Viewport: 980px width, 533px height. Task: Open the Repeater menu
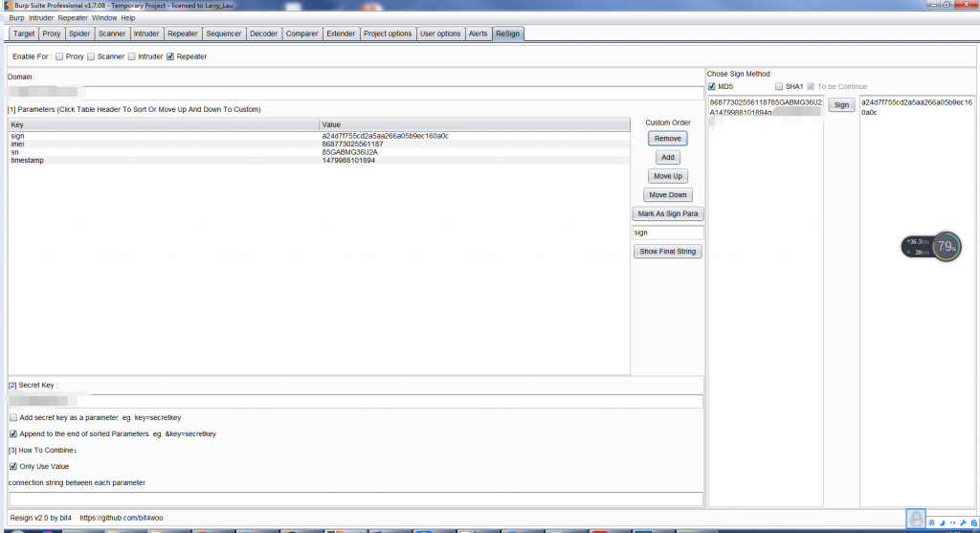coord(73,18)
